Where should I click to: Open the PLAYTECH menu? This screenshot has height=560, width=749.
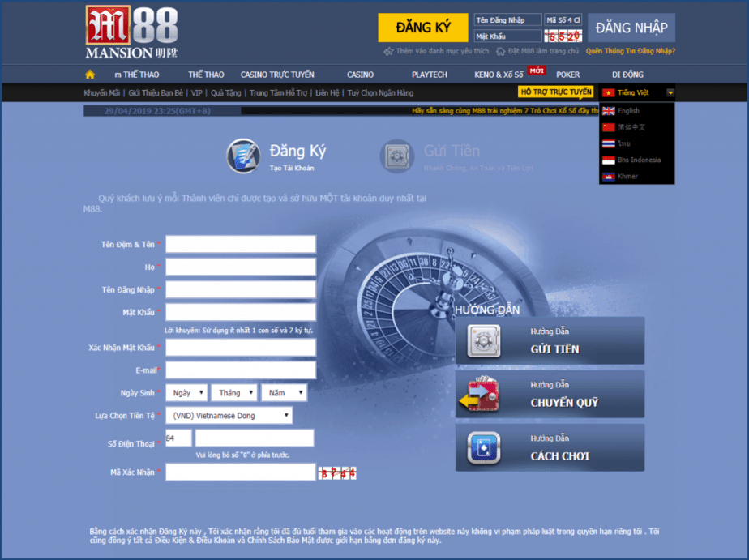pos(430,75)
